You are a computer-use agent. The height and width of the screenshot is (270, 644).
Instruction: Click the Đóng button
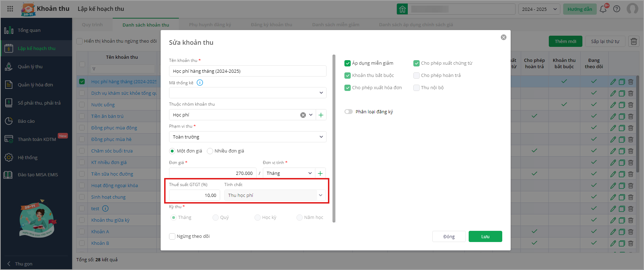click(x=449, y=237)
